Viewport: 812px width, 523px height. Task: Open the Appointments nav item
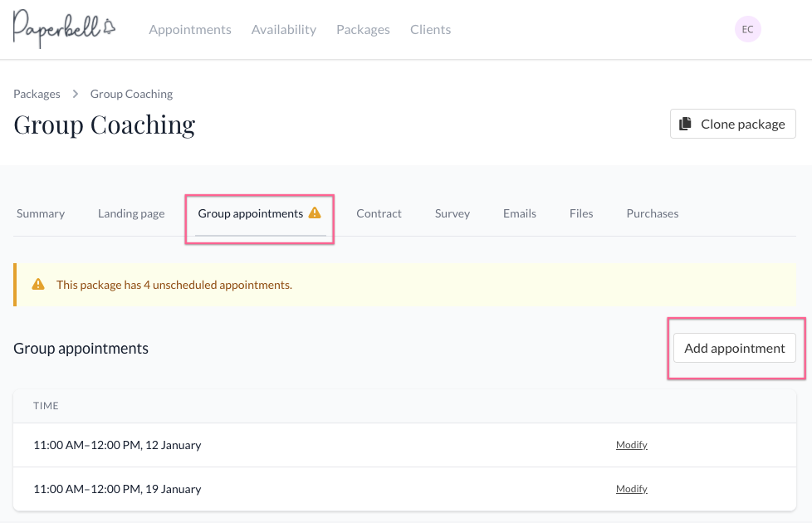190,30
